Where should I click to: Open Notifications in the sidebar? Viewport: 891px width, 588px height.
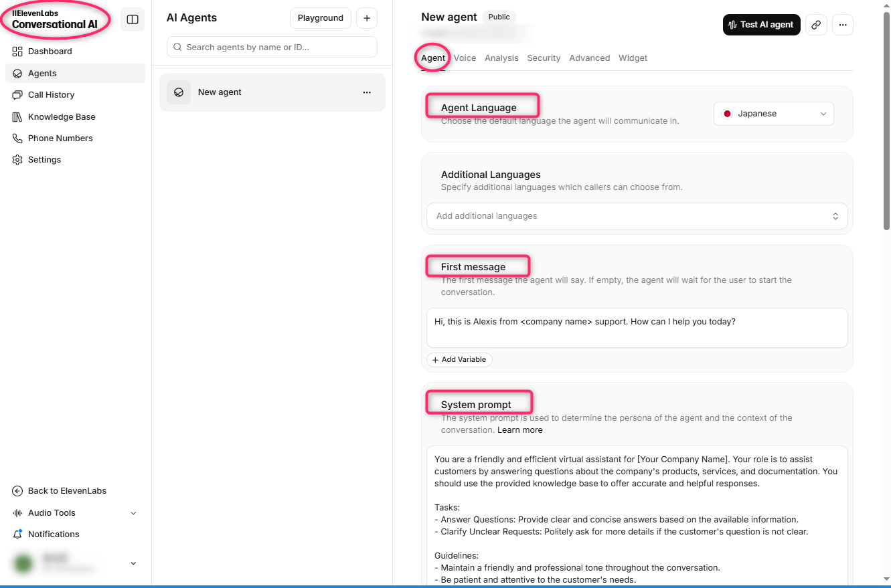point(75,534)
